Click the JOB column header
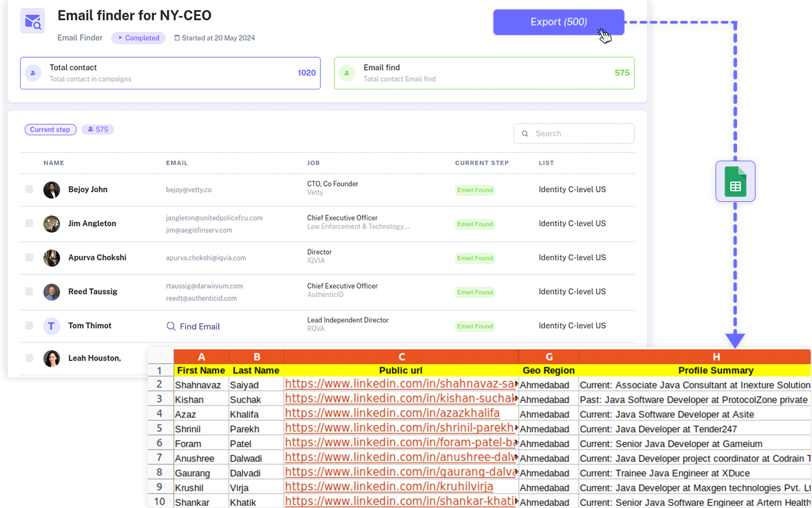This screenshot has height=508, width=812. (313, 163)
